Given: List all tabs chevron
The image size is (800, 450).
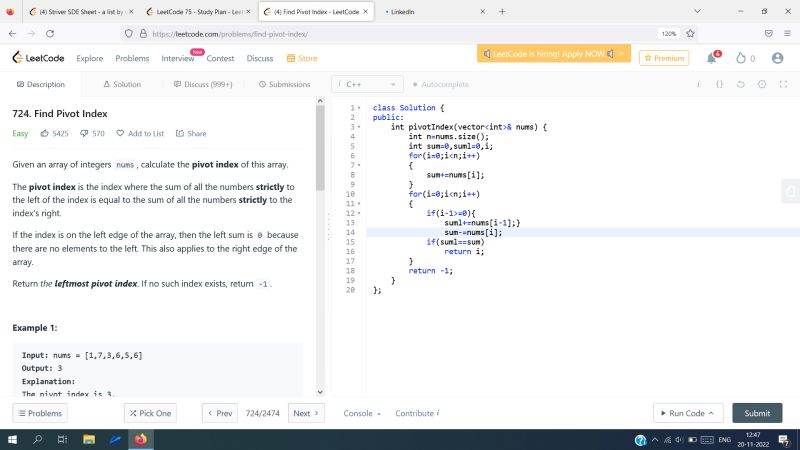Looking at the screenshot, I should [697, 11].
